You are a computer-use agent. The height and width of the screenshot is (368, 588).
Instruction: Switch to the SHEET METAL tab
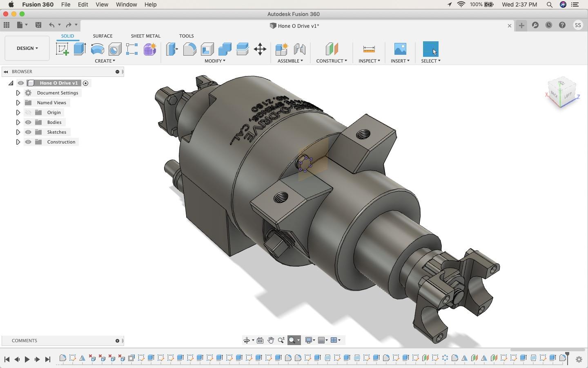pyautogui.click(x=145, y=36)
